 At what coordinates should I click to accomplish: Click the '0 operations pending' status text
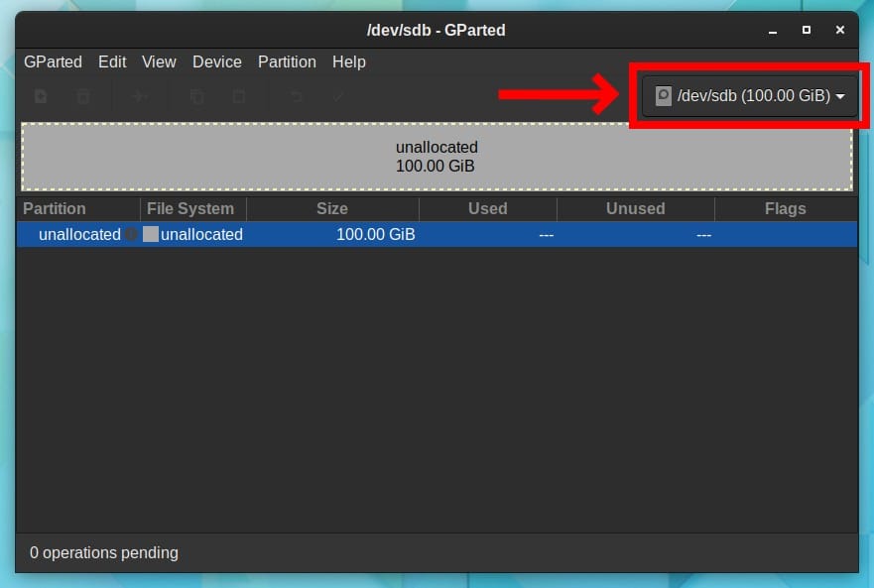coord(104,553)
